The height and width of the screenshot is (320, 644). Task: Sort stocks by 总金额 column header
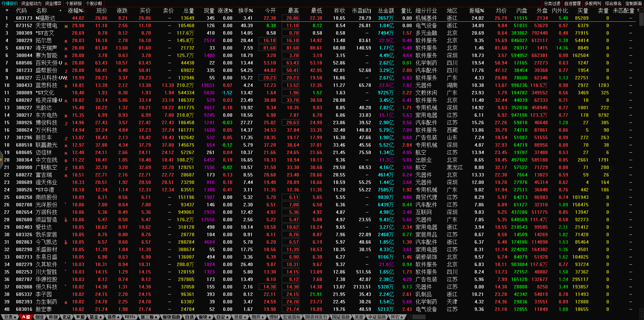386,11
